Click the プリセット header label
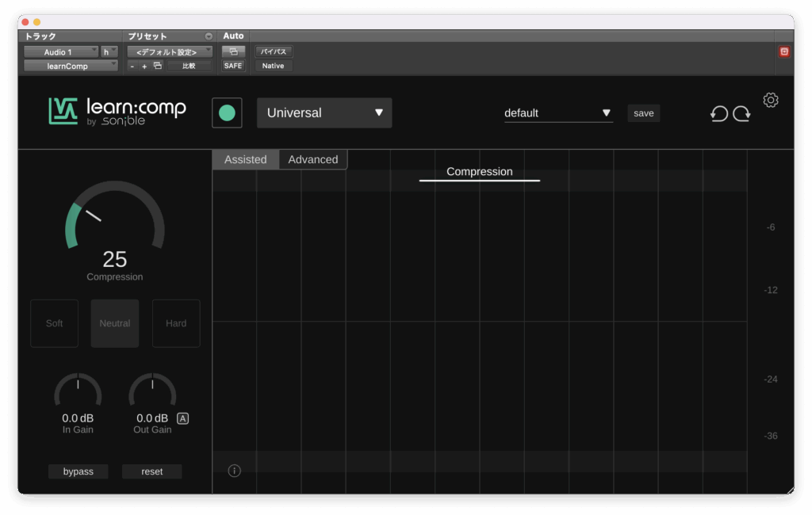812x515 pixels. [x=147, y=36]
